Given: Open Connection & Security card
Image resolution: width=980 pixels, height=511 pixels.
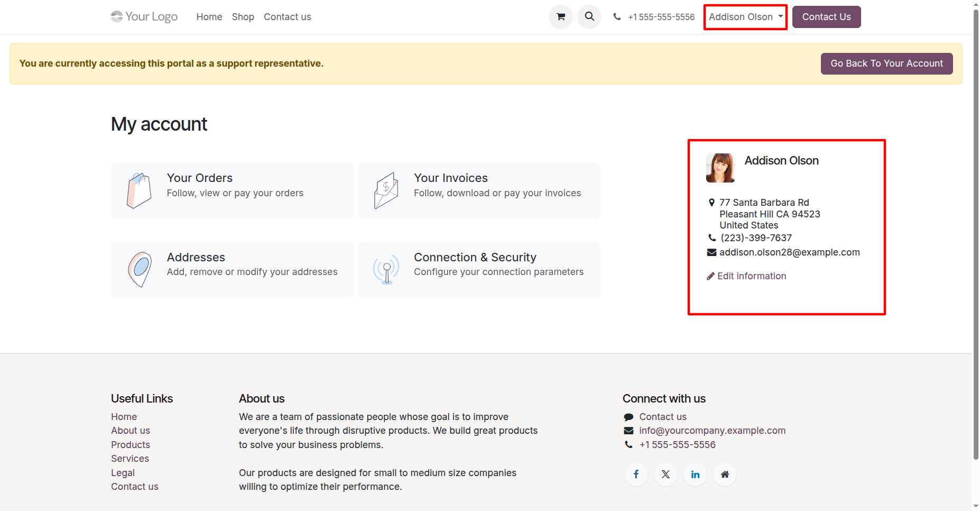Looking at the screenshot, I should [479, 270].
